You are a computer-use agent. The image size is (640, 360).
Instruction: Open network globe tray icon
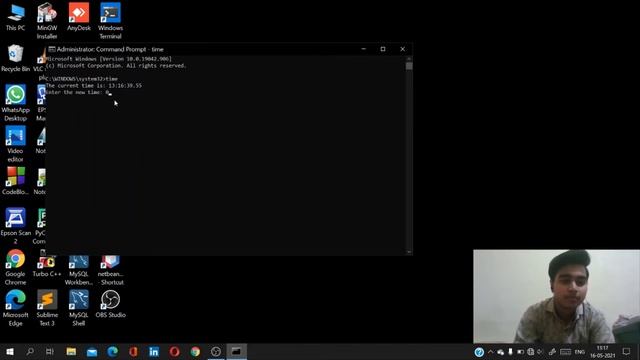coord(531,352)
